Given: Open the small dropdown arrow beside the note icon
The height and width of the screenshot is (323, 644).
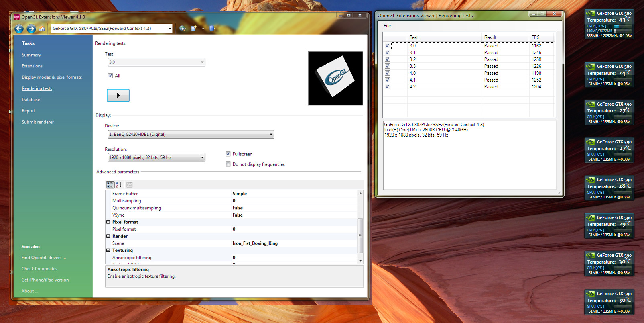Looking at the screenshot, I should click(x=203, y=29).
